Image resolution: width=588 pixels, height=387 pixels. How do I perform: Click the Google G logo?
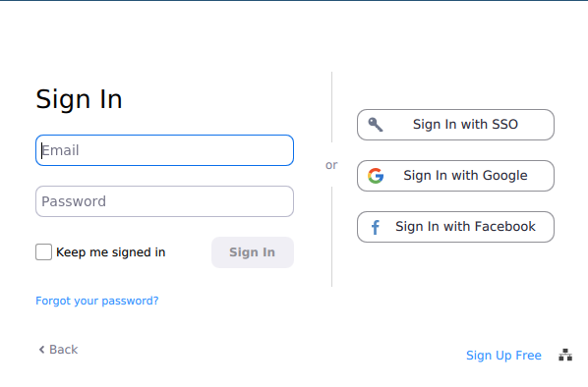pos(376,176)
